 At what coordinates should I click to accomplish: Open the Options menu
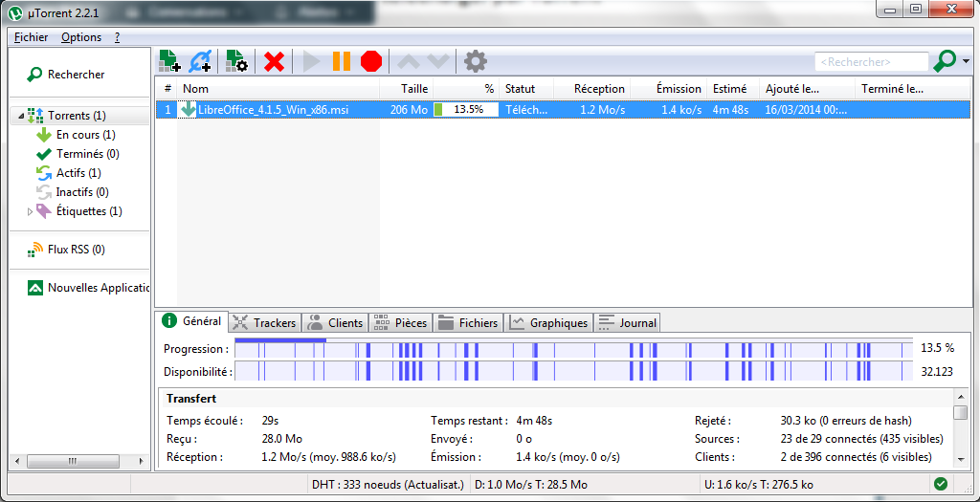[81, 37]
